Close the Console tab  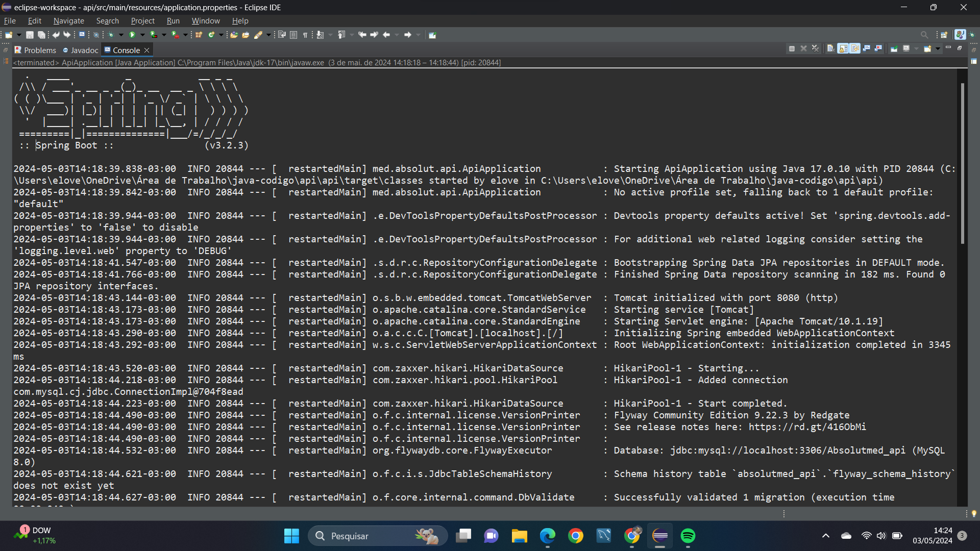[x=147, y=50]
